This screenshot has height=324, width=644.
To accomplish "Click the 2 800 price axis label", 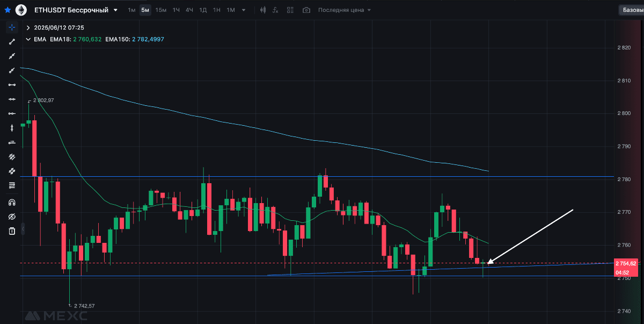I will [624, 113].
